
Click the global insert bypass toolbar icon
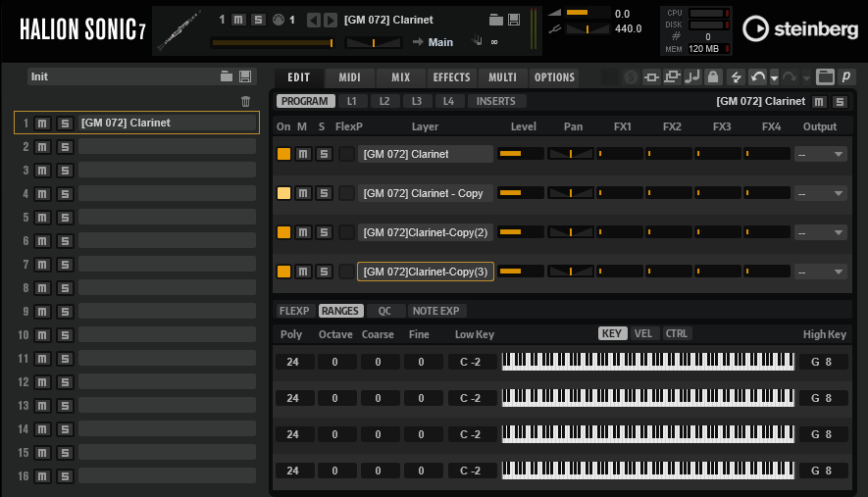pyautogui.click(x=651, y=77)
